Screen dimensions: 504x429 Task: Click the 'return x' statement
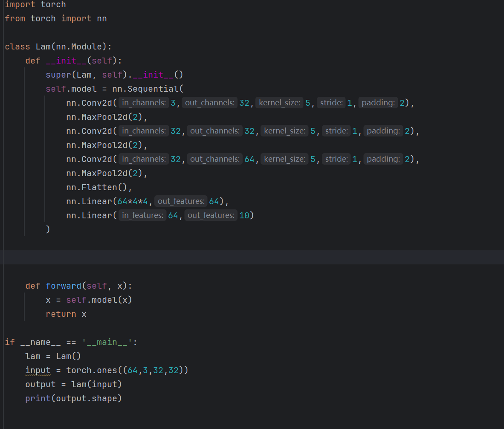(x=66, y=314)
